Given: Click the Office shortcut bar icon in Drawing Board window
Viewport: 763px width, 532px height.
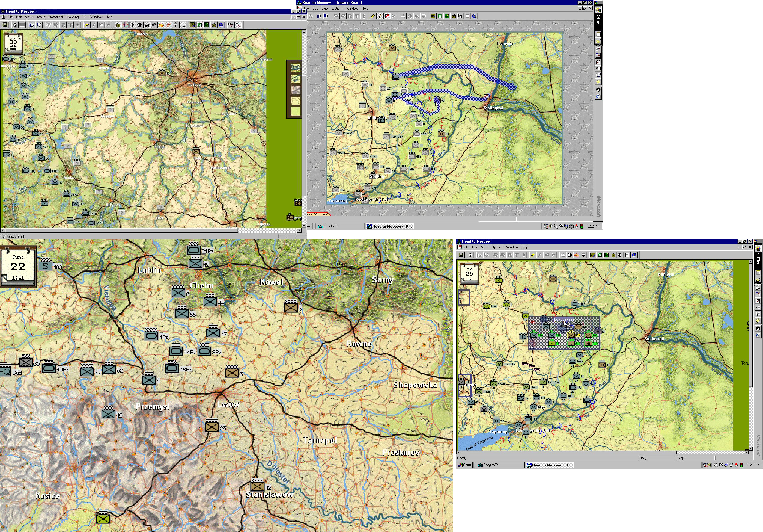Looking at the screenshot, I should tap(598, 10).
